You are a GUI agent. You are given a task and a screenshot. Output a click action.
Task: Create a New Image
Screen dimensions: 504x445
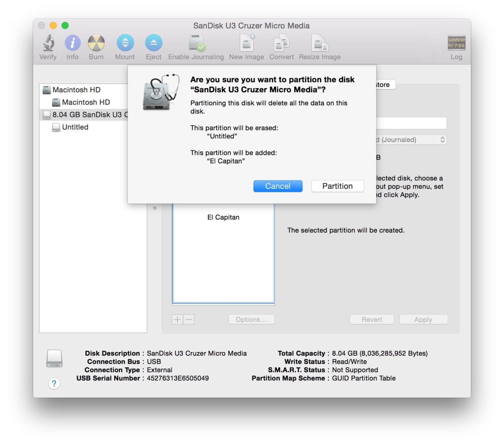pos(246,43)
